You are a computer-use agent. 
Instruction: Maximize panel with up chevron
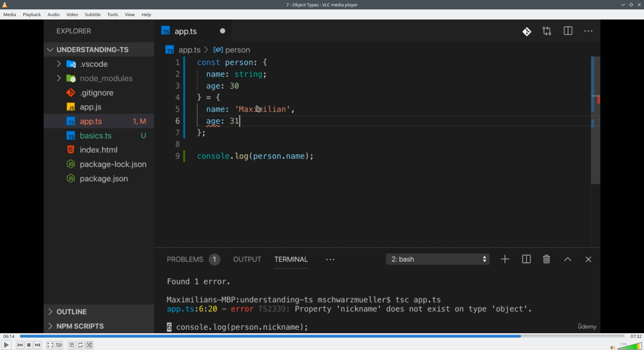[568, 260]
